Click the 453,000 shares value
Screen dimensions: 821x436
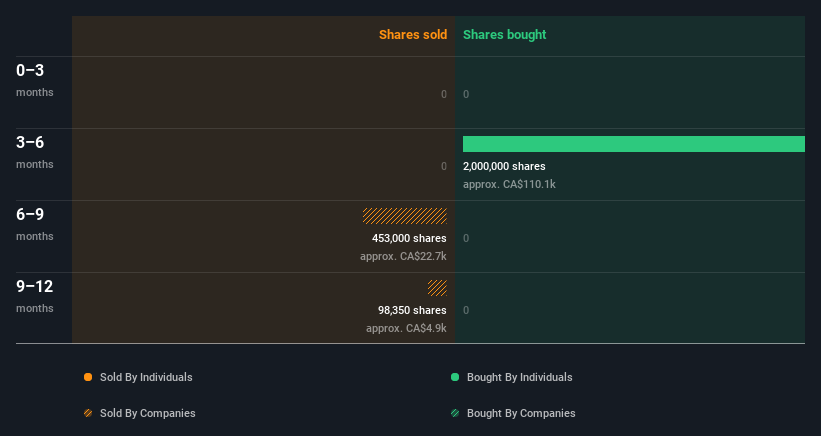pyautogui.click(x=409, y=238)
